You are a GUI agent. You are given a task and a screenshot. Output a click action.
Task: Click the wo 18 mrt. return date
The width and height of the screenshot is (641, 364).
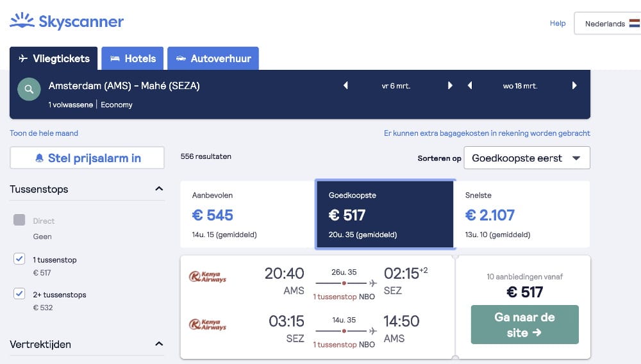point(520,86)
